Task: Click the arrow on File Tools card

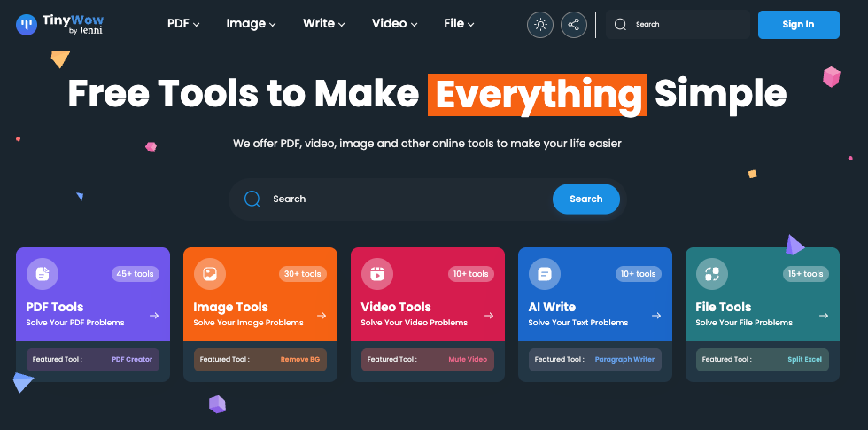Action: point(824,316)
